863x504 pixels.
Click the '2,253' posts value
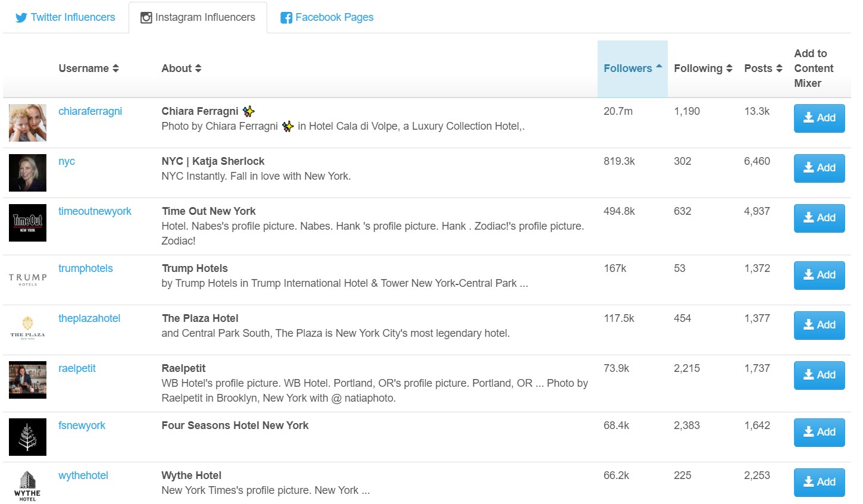(x=757, y=475)
